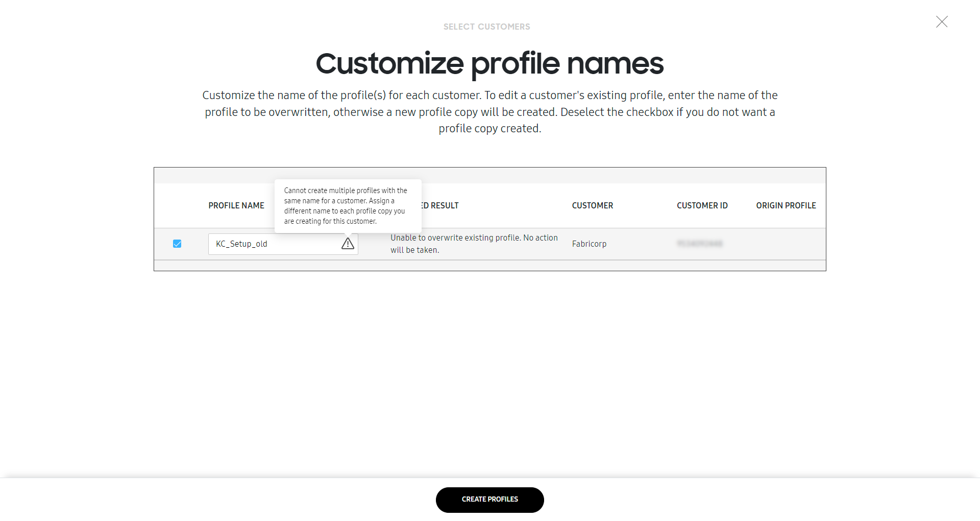
Task: Click the KC_Setup_old profile name input field
Action: 283,244
